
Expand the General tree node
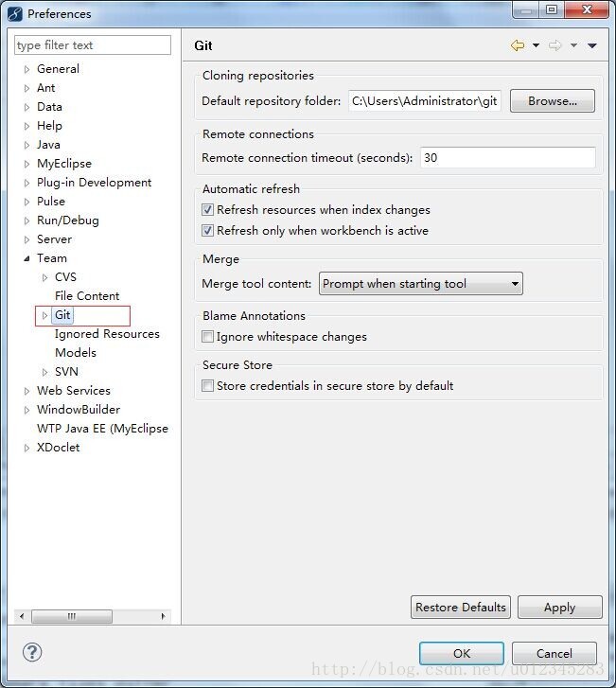(26, 69)
